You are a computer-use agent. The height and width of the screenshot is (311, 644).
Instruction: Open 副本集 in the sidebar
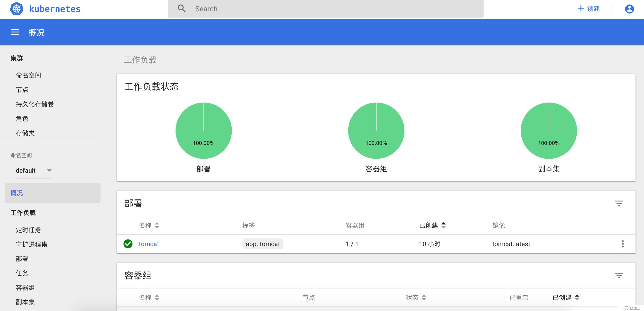pyautogui.click(x=25, y=302)
